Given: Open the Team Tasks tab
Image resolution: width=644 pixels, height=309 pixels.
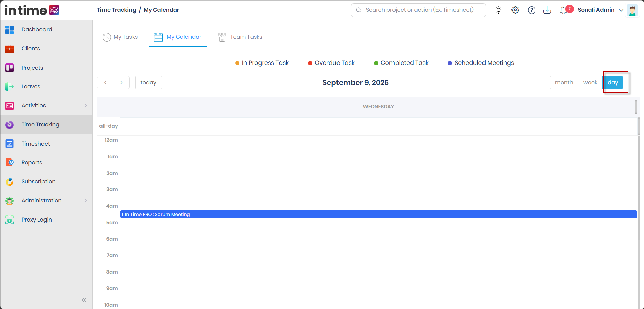Looking at the screenshot, I should pos(240,37).
